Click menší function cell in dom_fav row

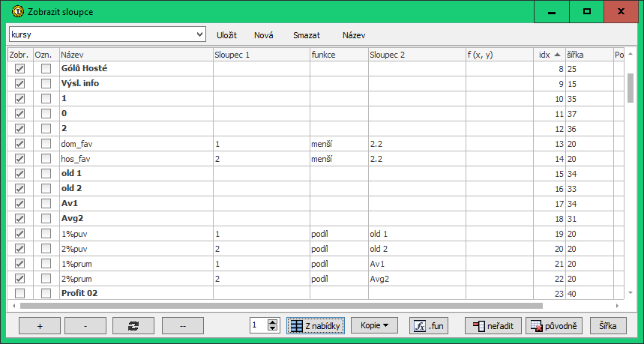point(322,144)
